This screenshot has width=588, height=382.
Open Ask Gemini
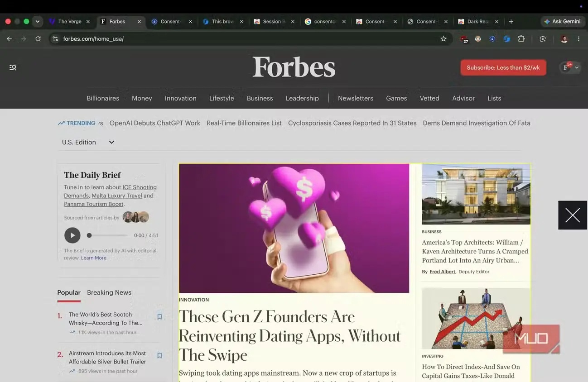[562, 21]
